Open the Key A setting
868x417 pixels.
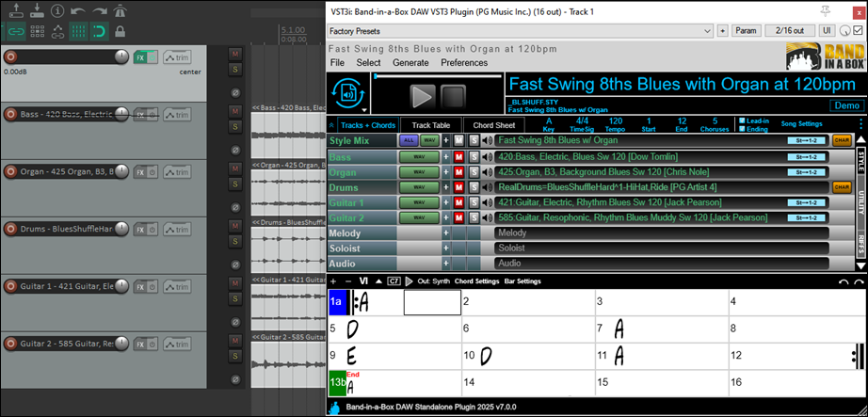click(x=549, y=124)
